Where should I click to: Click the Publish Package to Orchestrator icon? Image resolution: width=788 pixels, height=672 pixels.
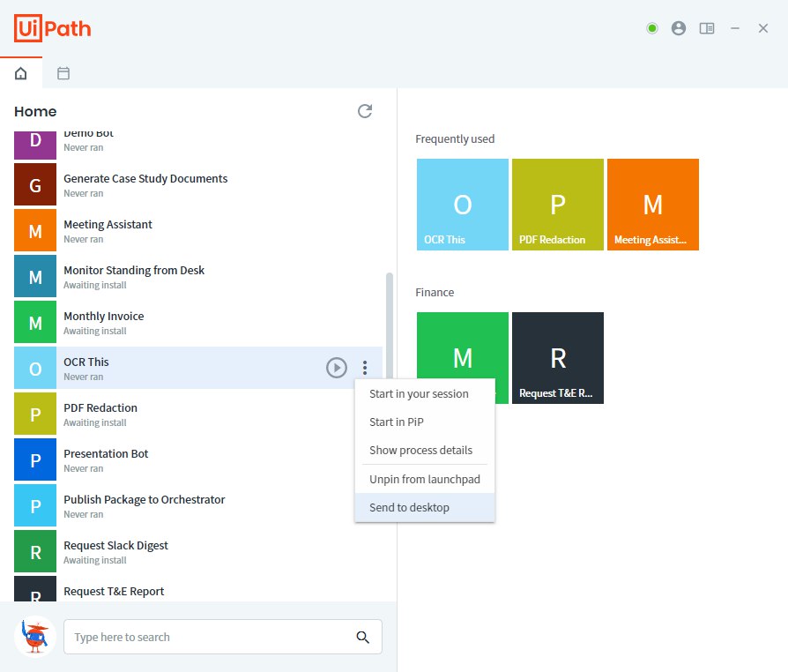[35, 505]
